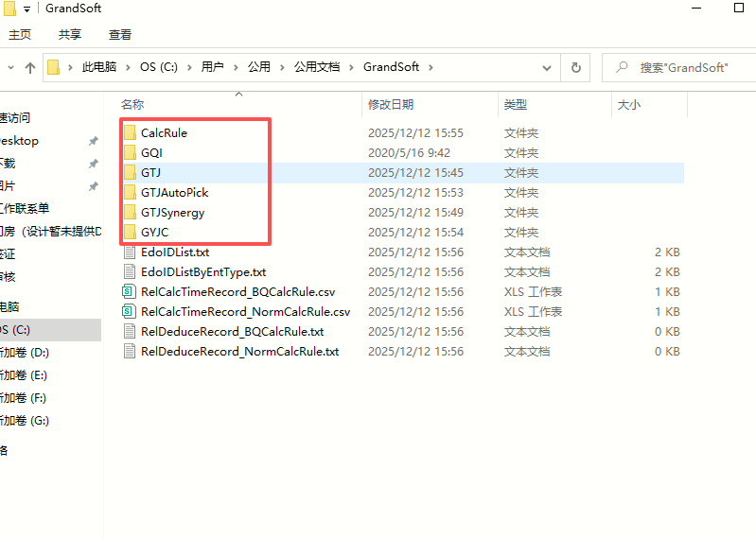This screenshot has width=756, height=539.
Task: Open the recent locations dropdown arrow
Action: [x=10, y=68]
